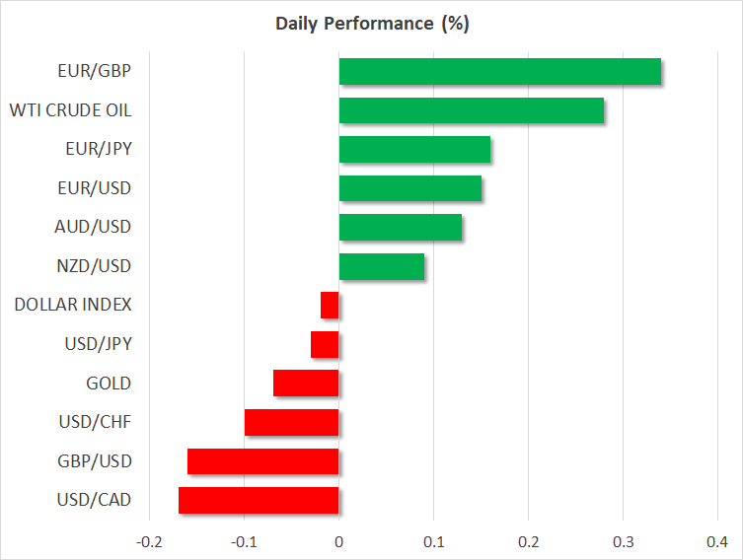Click the red USD/JPY bar
The height and width of the screenshot is (560, 743).
pos(325,344)
